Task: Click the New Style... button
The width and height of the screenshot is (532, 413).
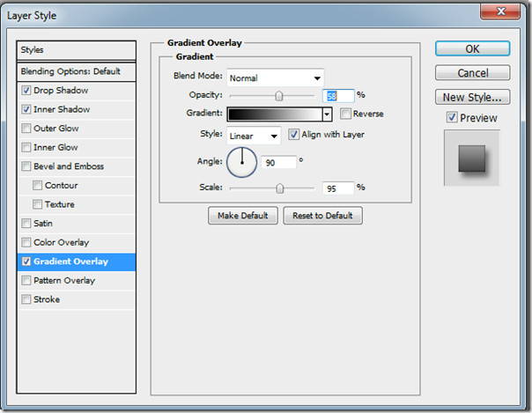Action: coord(472,98)
